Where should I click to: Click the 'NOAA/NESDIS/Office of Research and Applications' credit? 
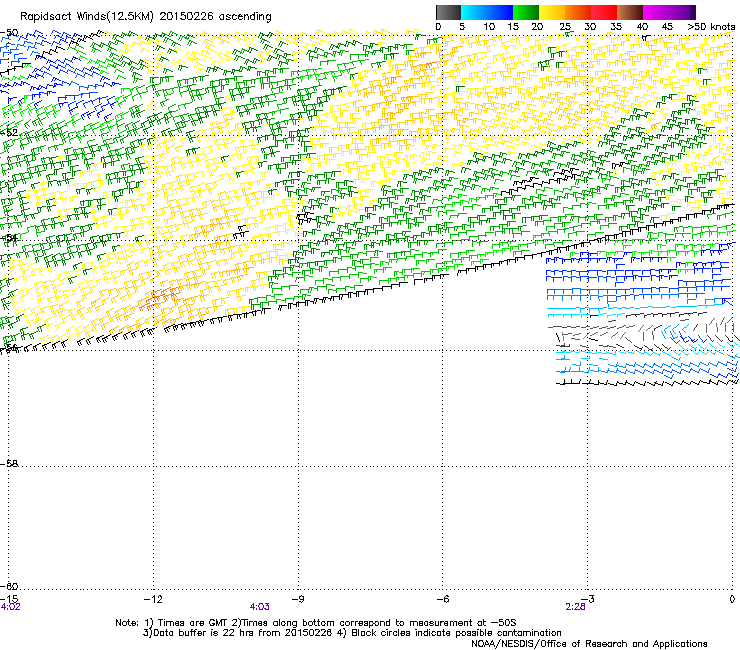(589, 644)
